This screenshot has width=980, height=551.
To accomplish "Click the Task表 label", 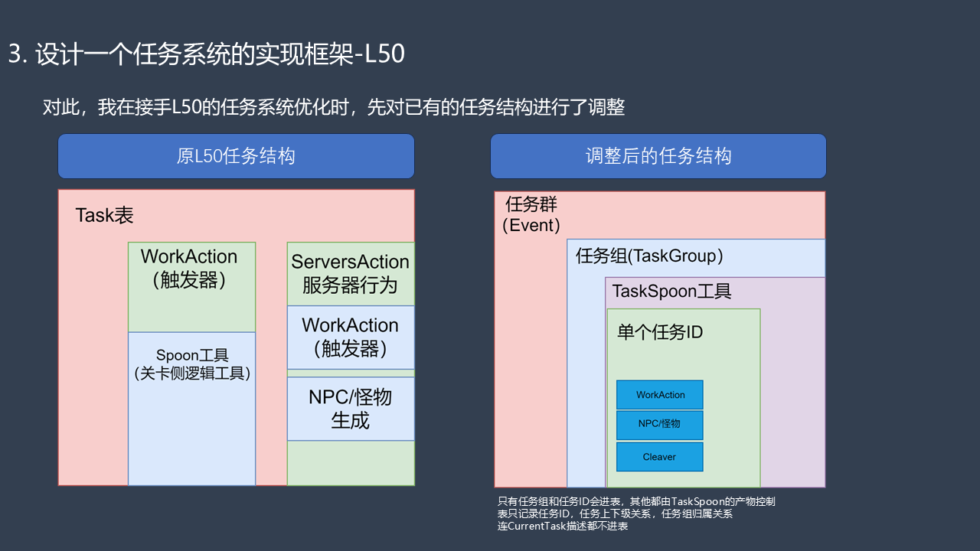I will click(x=105, y=215).
